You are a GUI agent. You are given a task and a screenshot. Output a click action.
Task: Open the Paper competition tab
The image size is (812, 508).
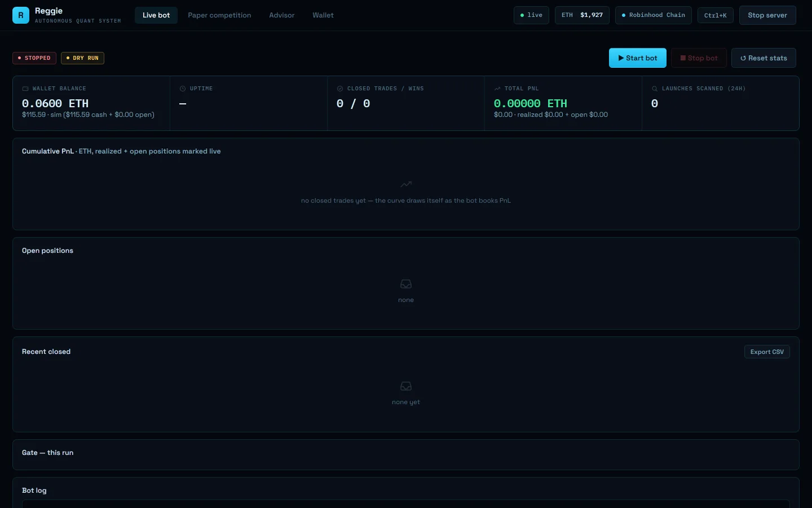pyautogui.click(x=219, y=15)
